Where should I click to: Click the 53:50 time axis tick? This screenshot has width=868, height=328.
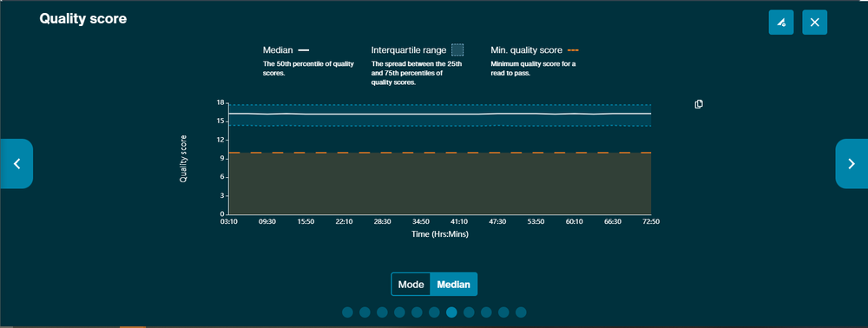pyautogui.click(x=536, y=221)
